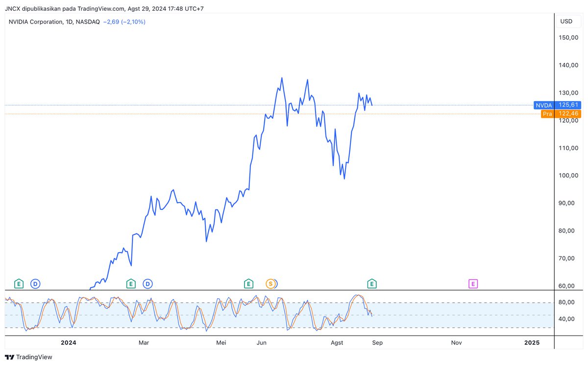Click the 2024 time axis label
This screenshot has width=588, height=366.
click(69, 342)
